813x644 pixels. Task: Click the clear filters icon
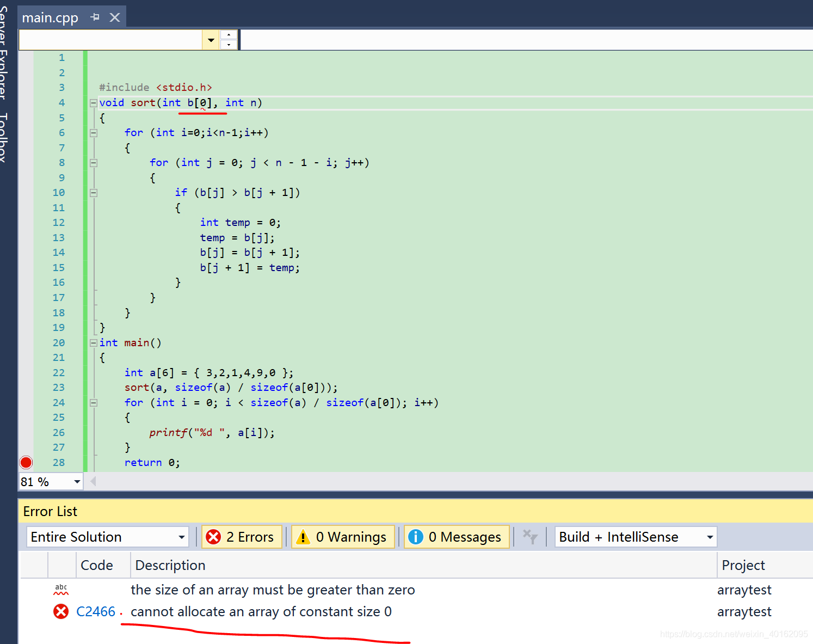[530, 537]
